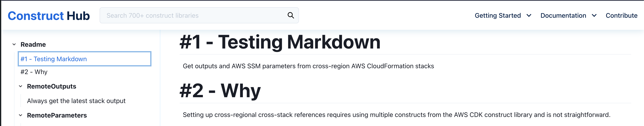Click the 'Getting Started' menu label

pyautogui.click(x=498, y=15)
